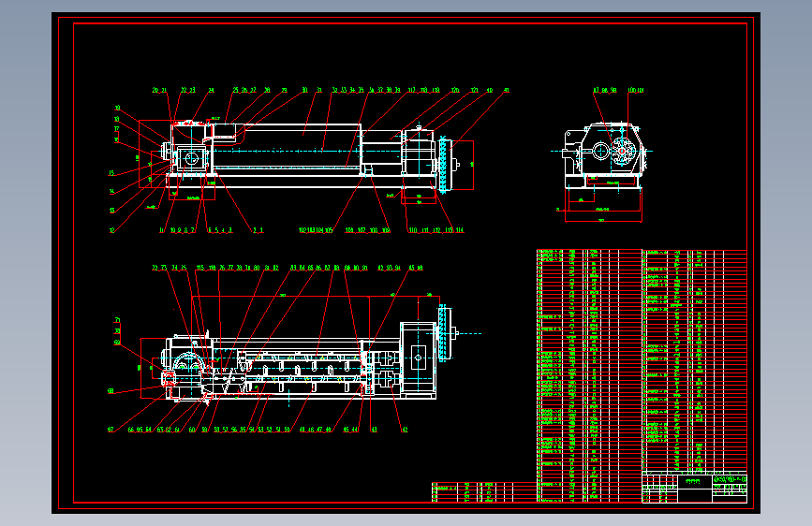The height and width of the screenshot is (526, 812).
Task: Select balloon number 30 above front view
Action: coord(304,90)
